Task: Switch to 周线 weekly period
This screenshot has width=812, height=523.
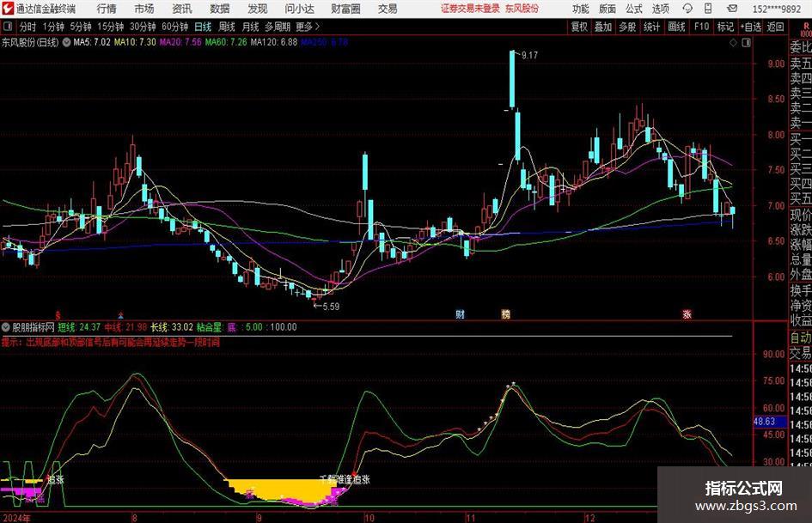Action: (227, 27)
